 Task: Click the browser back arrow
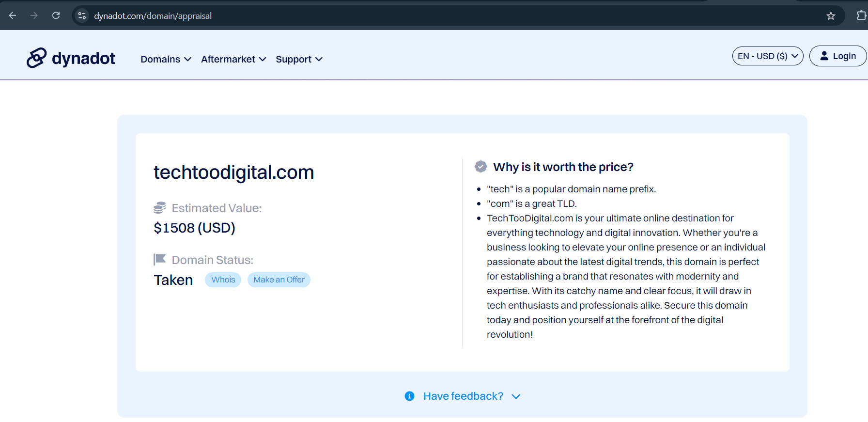[13, 16]
